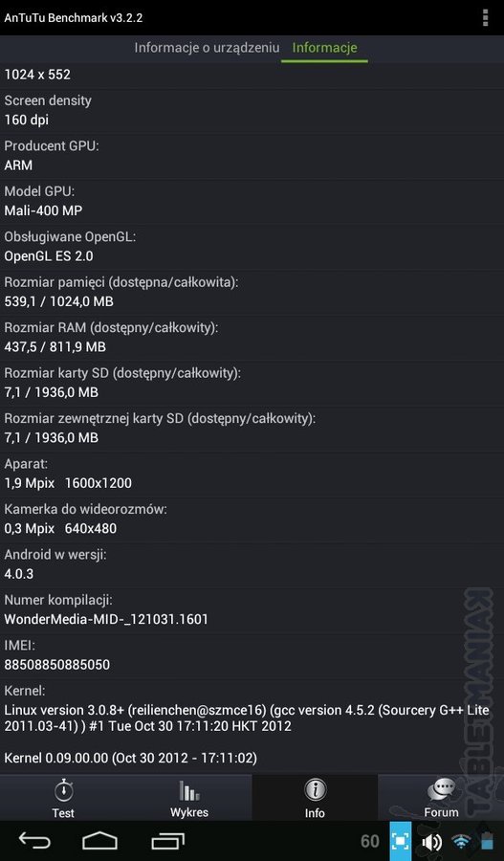The image size is (504, 861).
Task: Tap the battery status icon
Action: pyautogui.click(x=487, y=841)
